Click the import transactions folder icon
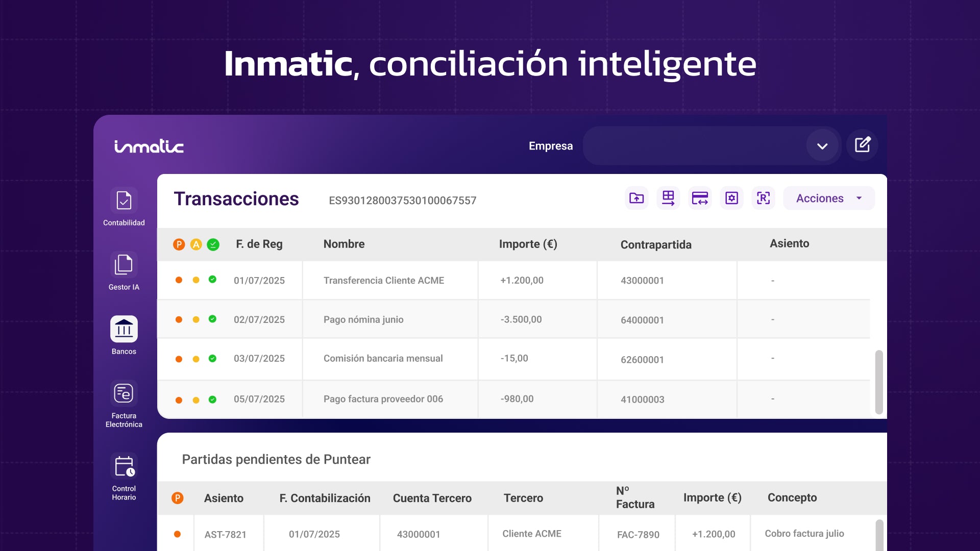This screenshot has width=980, height=551. 636,198
